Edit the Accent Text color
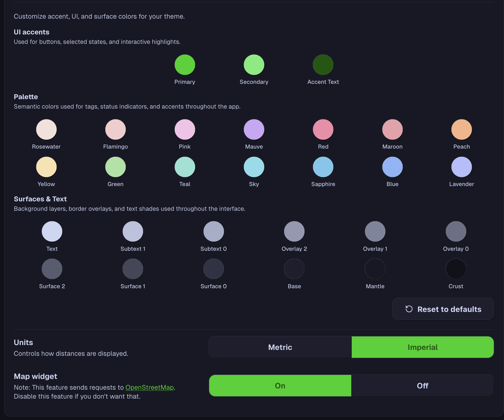 pos(323,64)
